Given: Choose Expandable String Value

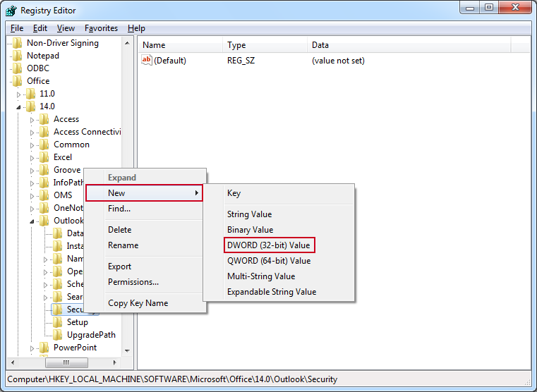Looking at the screenshot, I should pos(272,292).
